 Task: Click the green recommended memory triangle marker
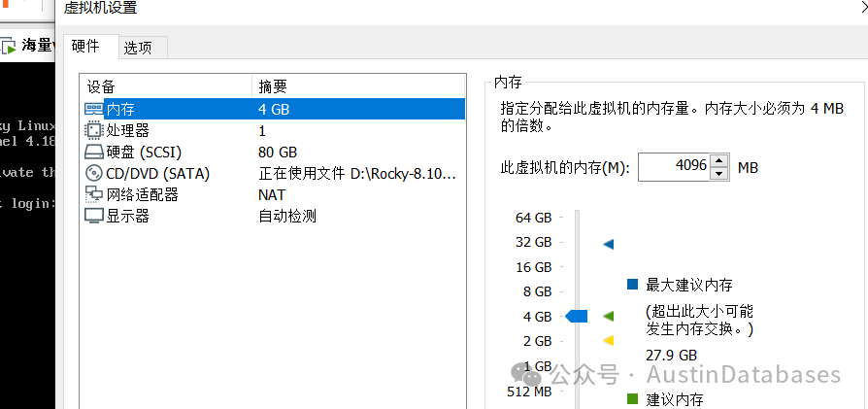tap(609, 317)
